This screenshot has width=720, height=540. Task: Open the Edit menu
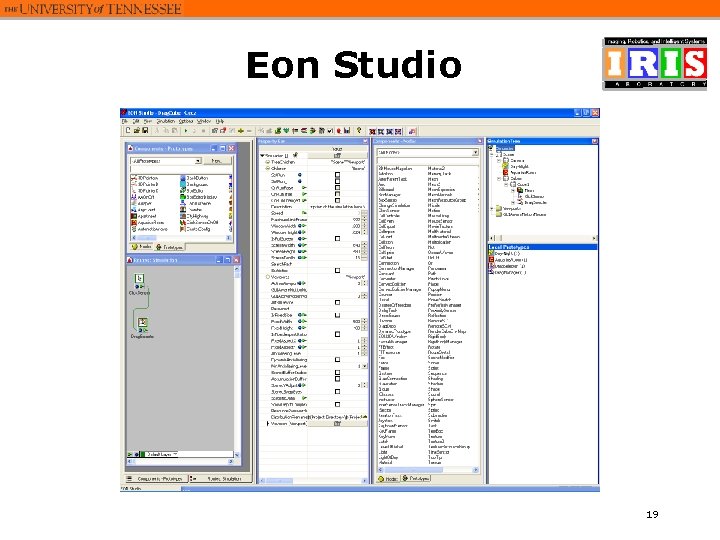click(x=136, y=121)
